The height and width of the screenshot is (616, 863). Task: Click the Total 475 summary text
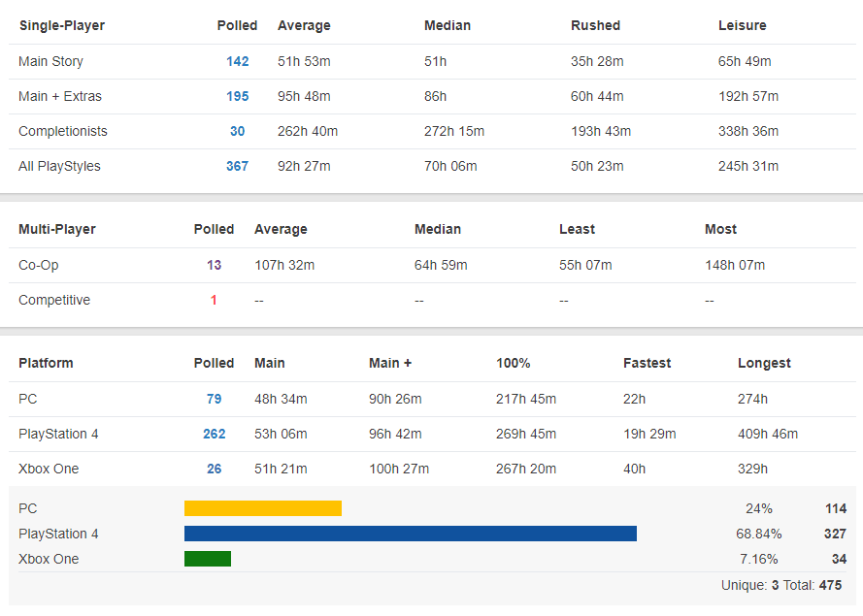click(815, 585)
